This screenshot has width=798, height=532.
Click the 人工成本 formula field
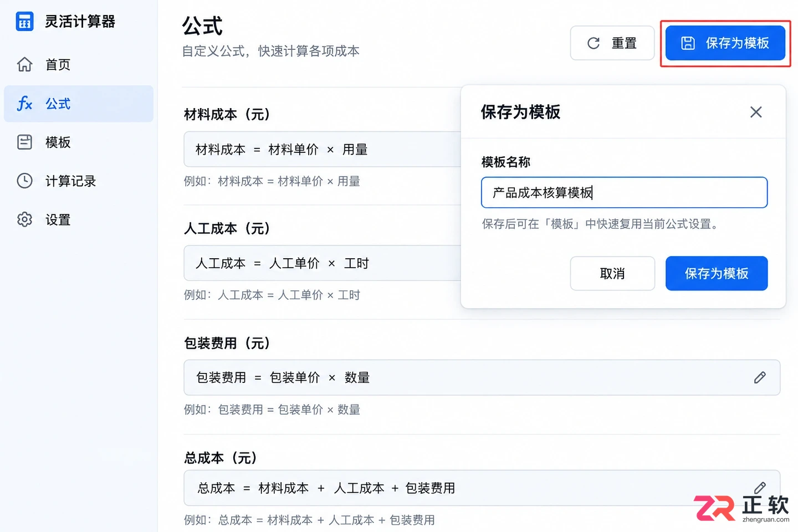323,263
